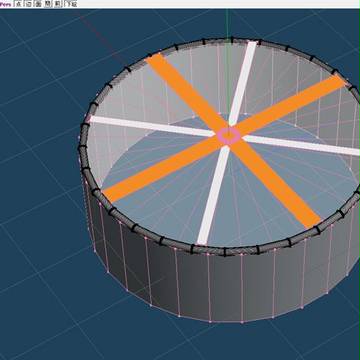This screenshot has width=360, height=360.
Task: Click the third toolbar icon after Pers
Action: point(38,4)
